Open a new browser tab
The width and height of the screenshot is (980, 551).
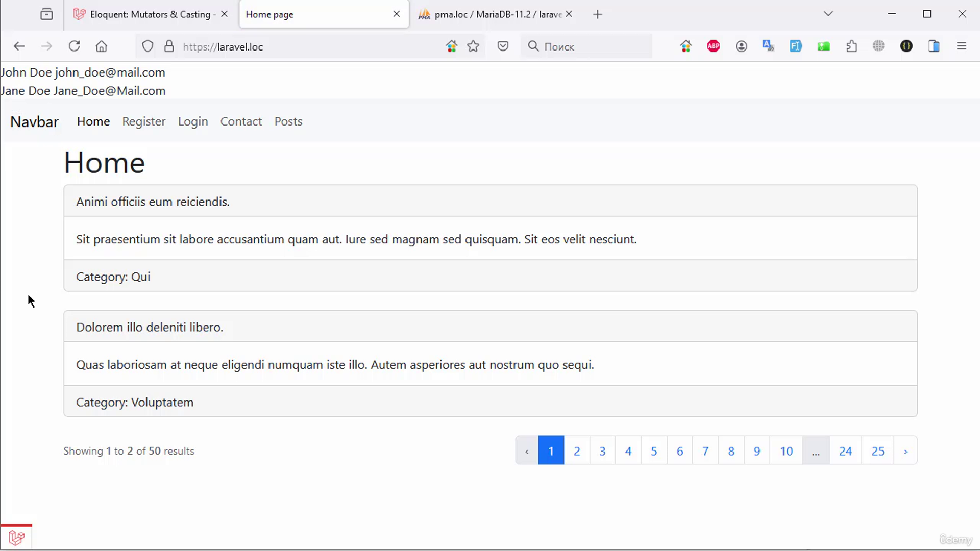(598, 14)
